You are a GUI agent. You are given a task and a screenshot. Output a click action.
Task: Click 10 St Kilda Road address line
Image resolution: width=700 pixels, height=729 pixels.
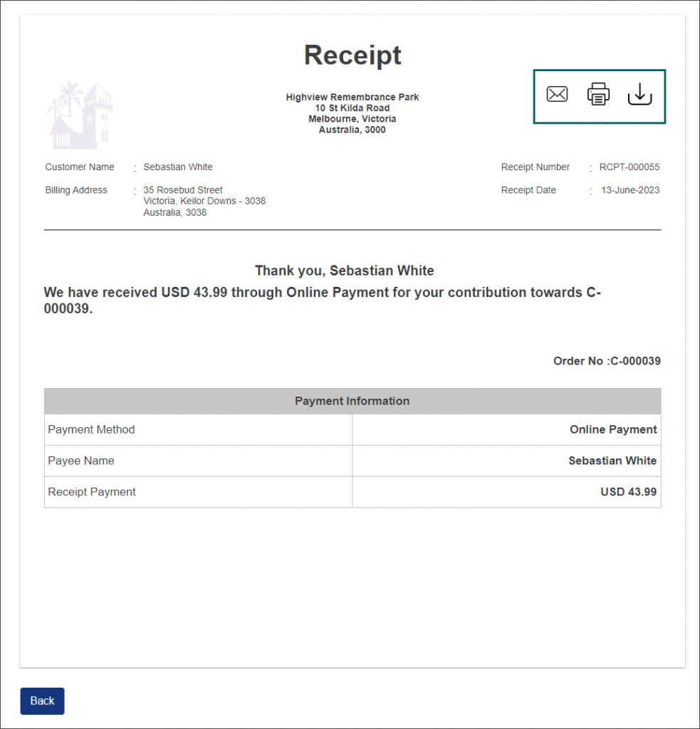tap(352, 108)
